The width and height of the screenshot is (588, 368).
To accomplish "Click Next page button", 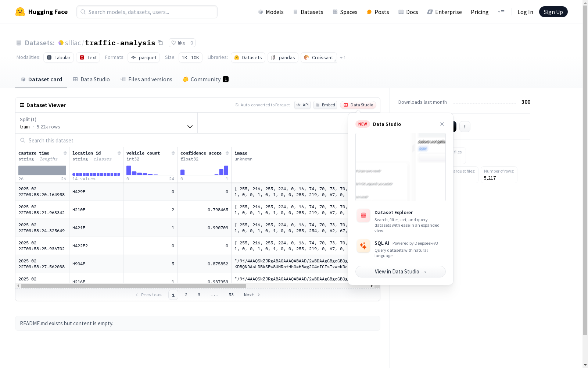I will coord(252,295).
